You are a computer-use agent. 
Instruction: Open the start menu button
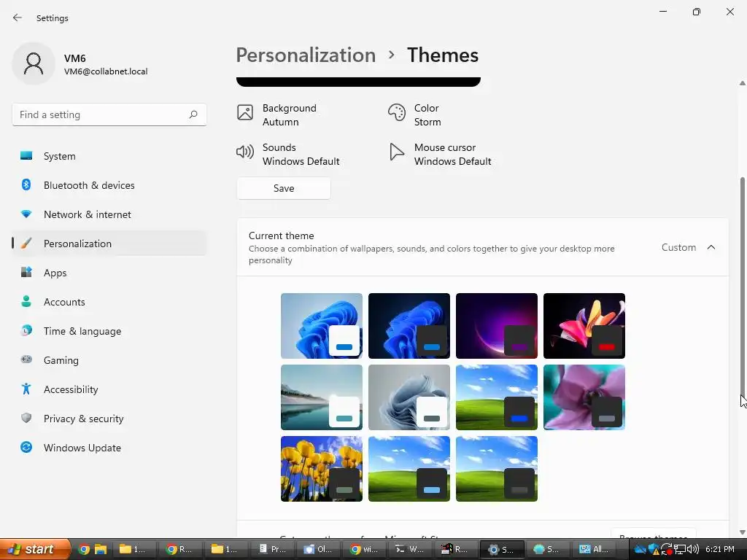point(35,549)
